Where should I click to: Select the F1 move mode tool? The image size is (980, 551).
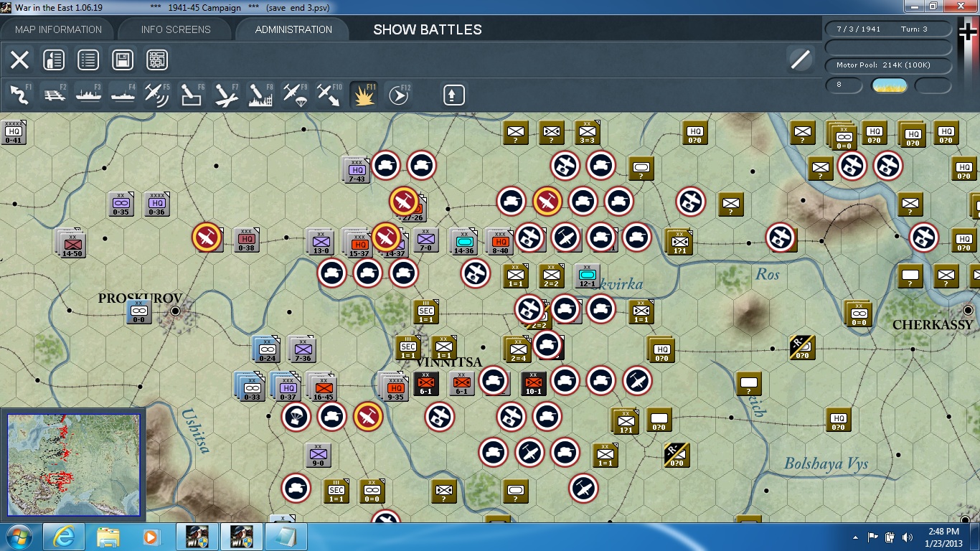(x=19, y=95)
